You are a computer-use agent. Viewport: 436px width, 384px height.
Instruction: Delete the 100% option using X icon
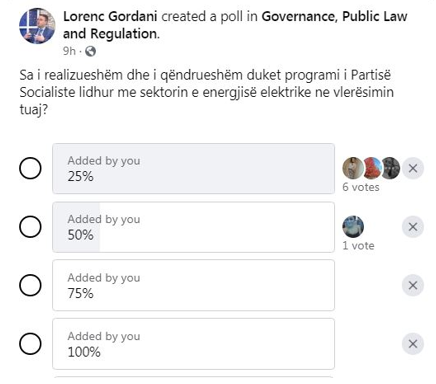point(413,344)
